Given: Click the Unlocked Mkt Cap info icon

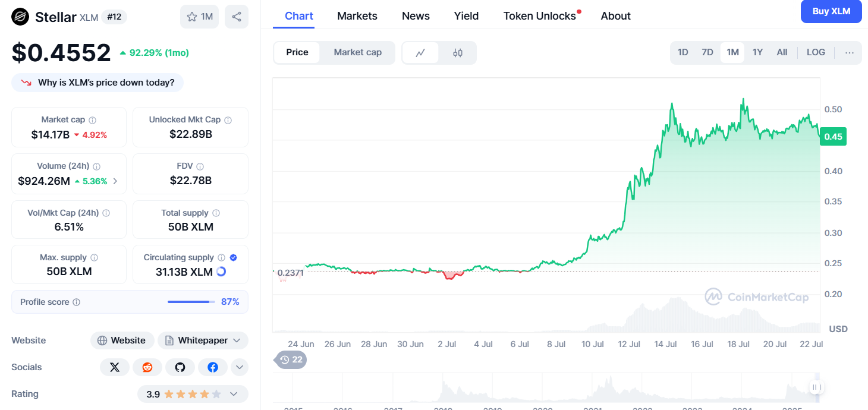Looking at the screenshot, I should [x=228, y=120].
